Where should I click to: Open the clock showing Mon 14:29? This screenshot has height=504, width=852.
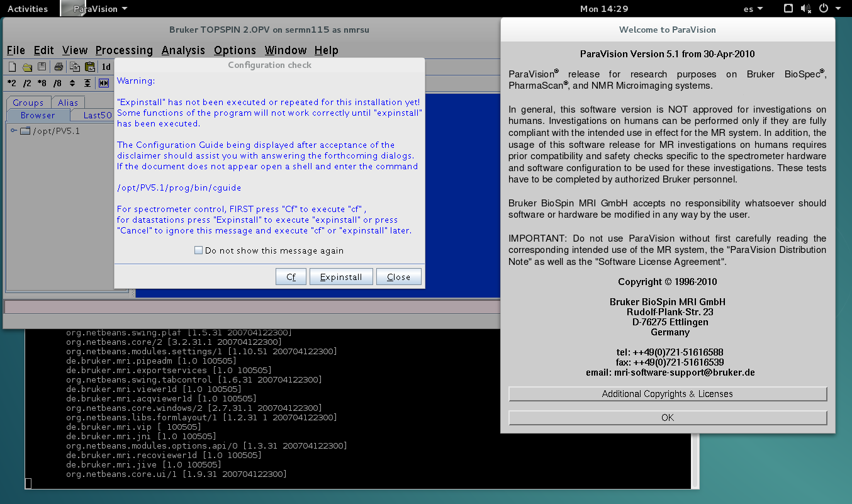point(604,9)
